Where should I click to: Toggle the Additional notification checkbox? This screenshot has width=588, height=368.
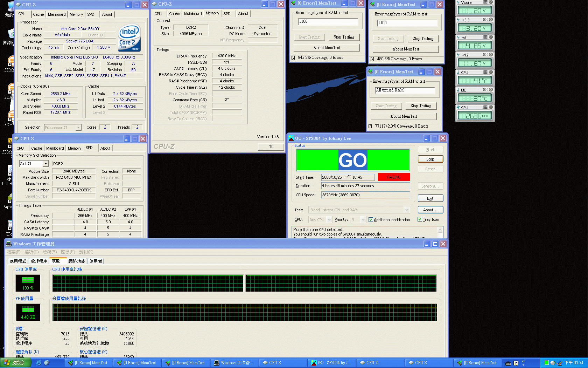tap(371, 220)
